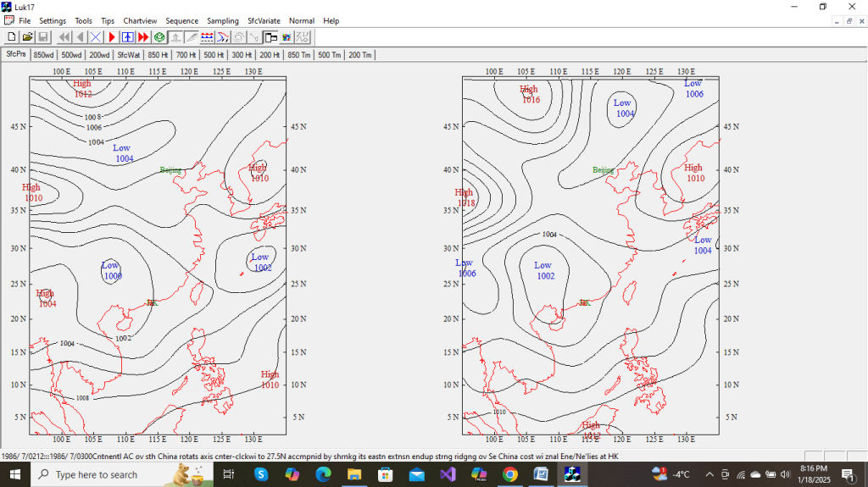The width and height of the screenshot is (868, 487).
Task: Toggle the two-panel layout toolbar button
Action: 270,37
